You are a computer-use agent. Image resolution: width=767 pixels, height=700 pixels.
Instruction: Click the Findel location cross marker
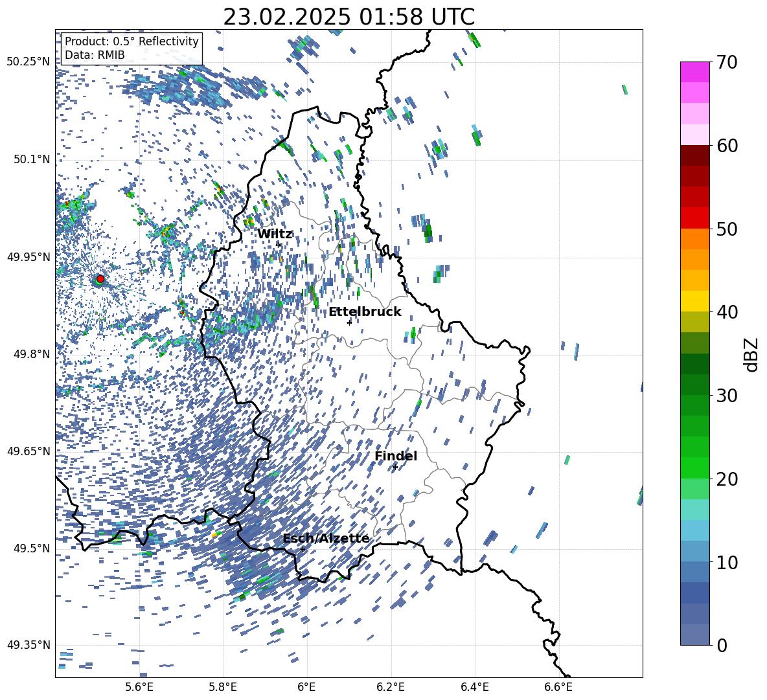(x=395, y=468)
